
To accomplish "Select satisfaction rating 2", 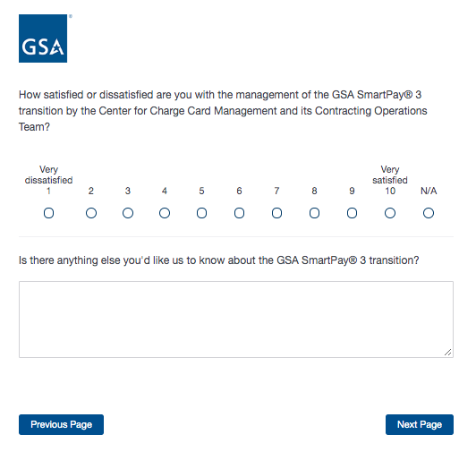I will tap(91, 213).
